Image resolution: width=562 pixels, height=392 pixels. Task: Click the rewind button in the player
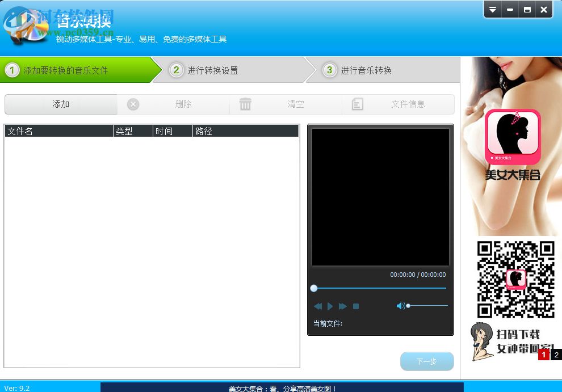point(318,306)
